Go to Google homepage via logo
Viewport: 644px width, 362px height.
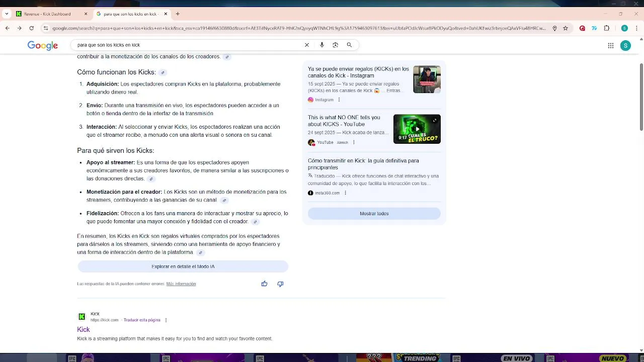(x=43, y=46)
